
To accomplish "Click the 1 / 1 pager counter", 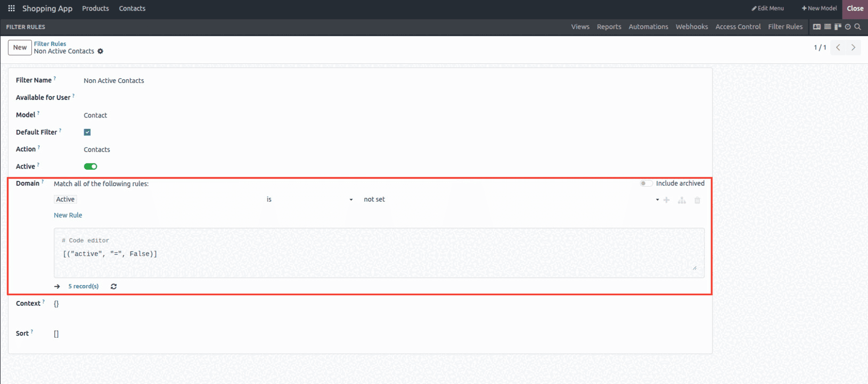I will [x=820, y=47].
